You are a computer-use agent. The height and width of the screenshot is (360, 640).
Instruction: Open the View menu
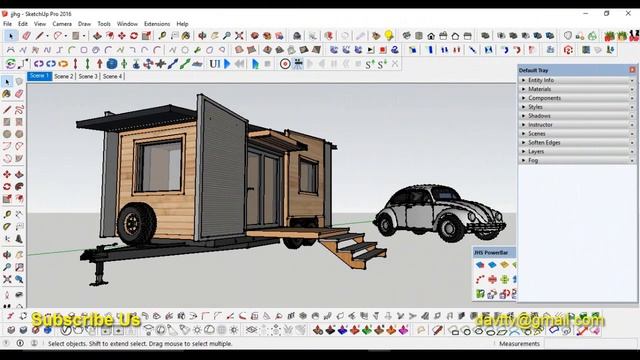coord(40,24)
